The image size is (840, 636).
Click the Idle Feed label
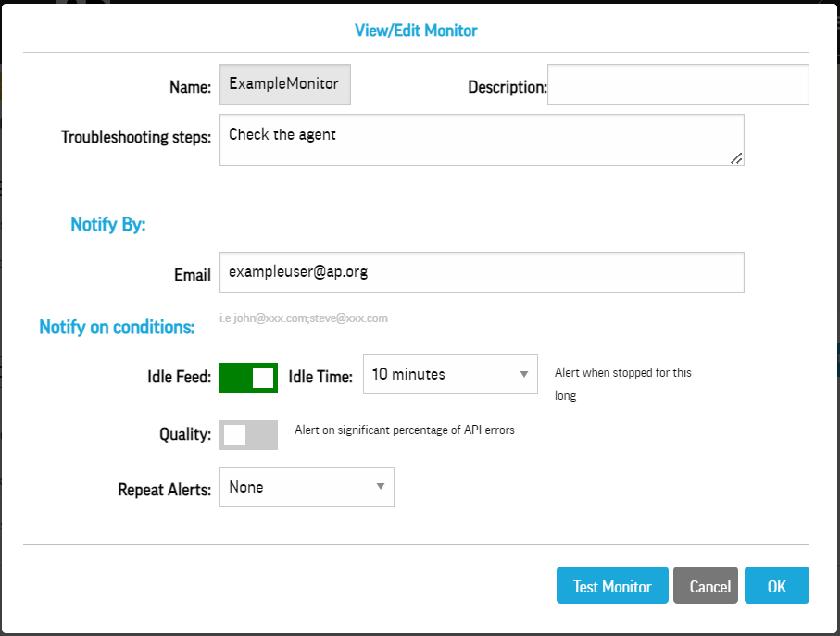pyautogui.click(x=180, y=377)
